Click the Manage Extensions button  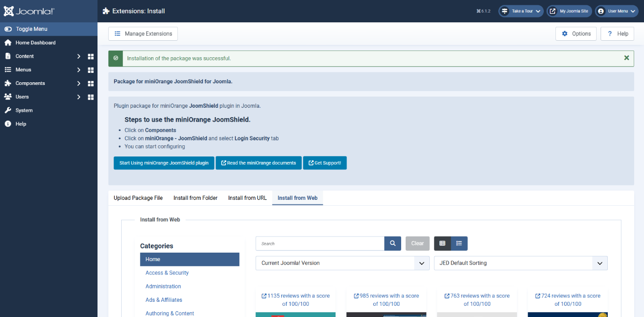(143, 34)
